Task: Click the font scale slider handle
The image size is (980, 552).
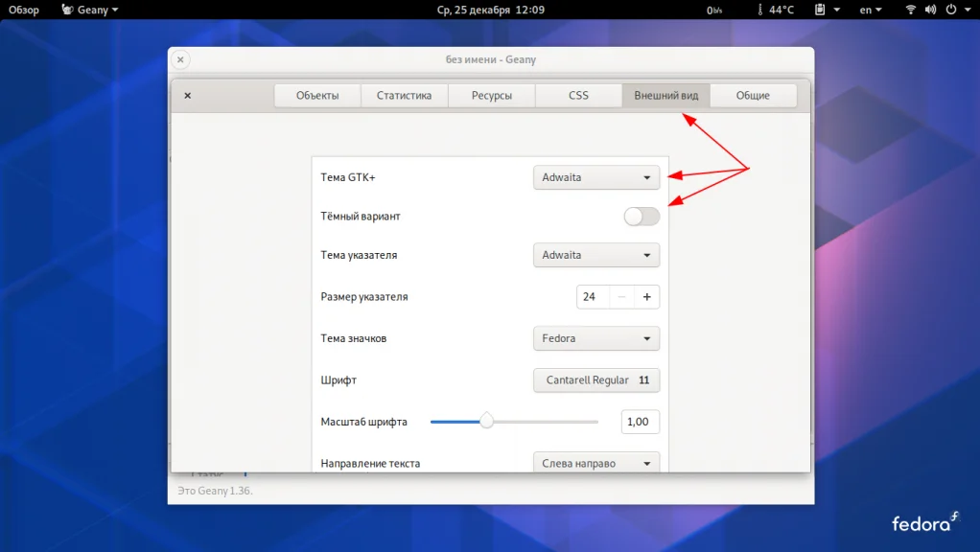Action: coord(486,422)
